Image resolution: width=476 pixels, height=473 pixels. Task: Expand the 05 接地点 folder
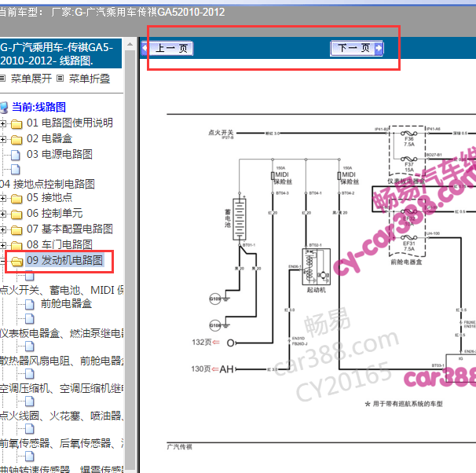tap(3, 199)
